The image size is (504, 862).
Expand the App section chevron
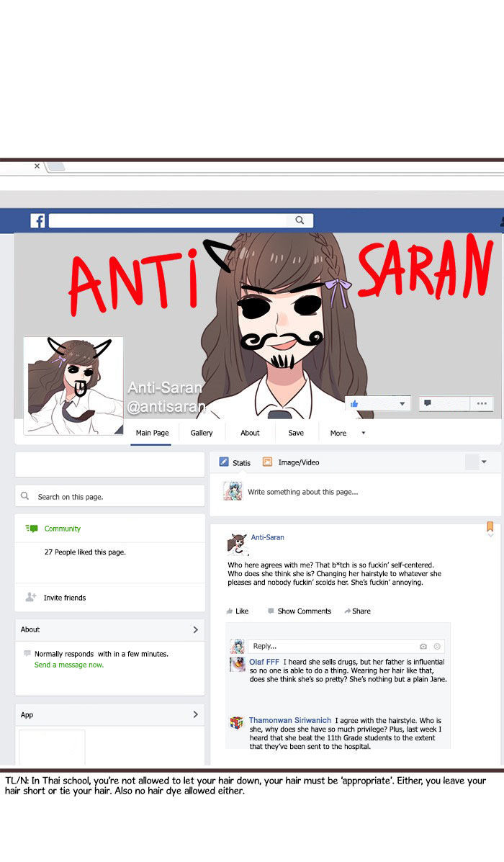pyautogui.click(x=195, y=714)
